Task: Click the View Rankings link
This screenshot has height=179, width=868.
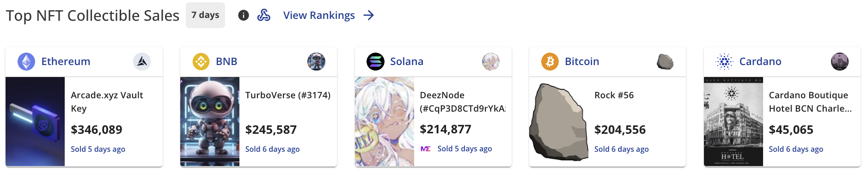Action: click(x=319, y=15)
